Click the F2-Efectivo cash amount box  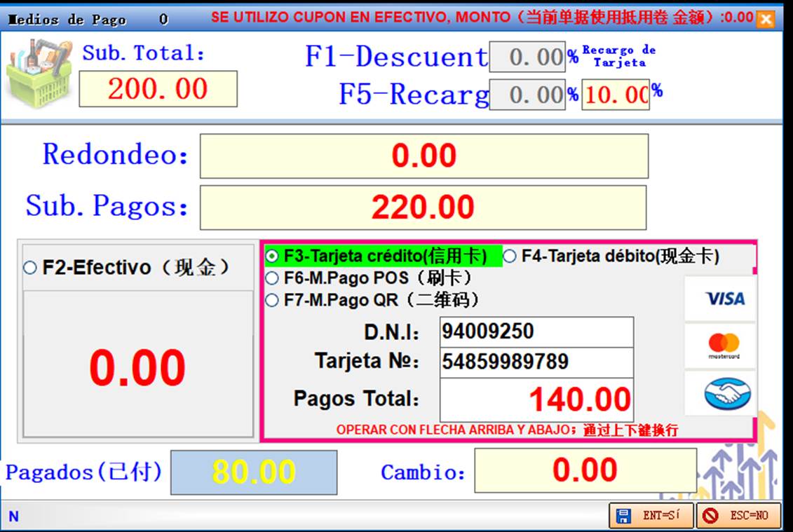137,364
